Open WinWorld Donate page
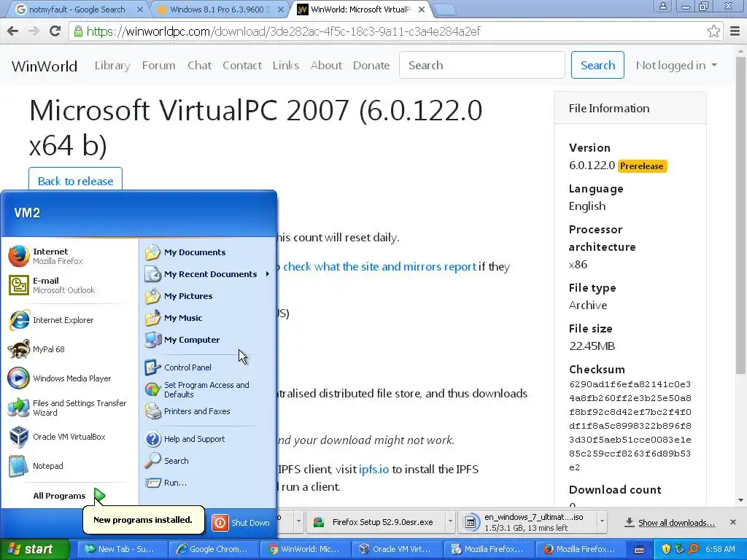747x560 pixels. click(x=371, y=65)
